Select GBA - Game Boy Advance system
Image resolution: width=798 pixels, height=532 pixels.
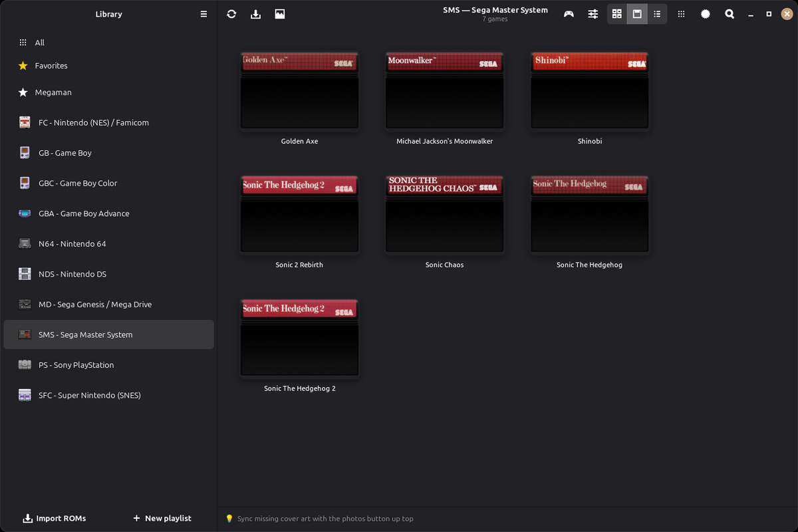pos(108,213)
